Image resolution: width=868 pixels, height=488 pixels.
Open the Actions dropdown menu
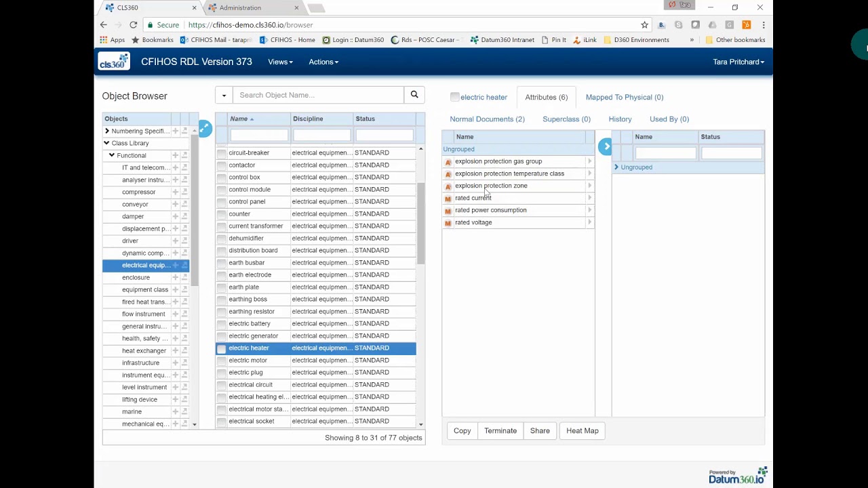(x=323, y=62)
